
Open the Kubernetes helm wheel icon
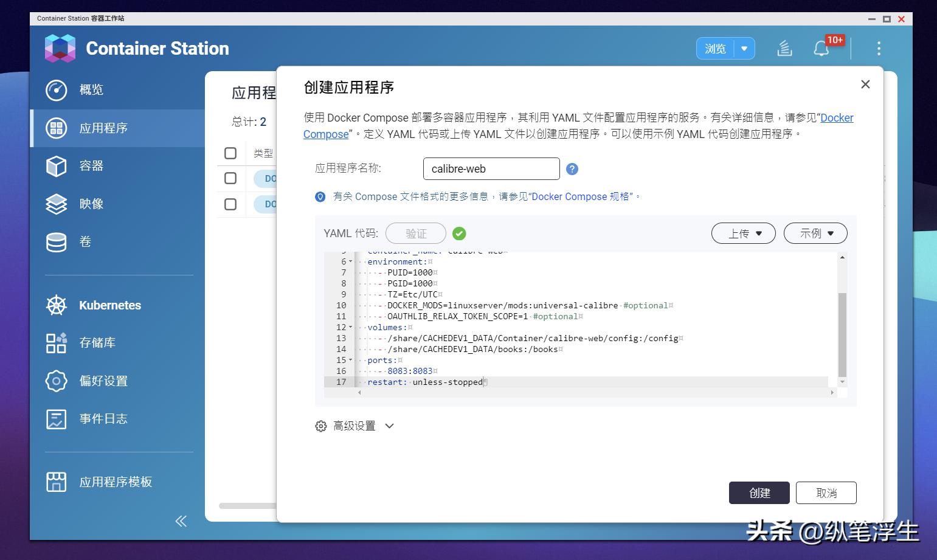(x=57, y=305)
